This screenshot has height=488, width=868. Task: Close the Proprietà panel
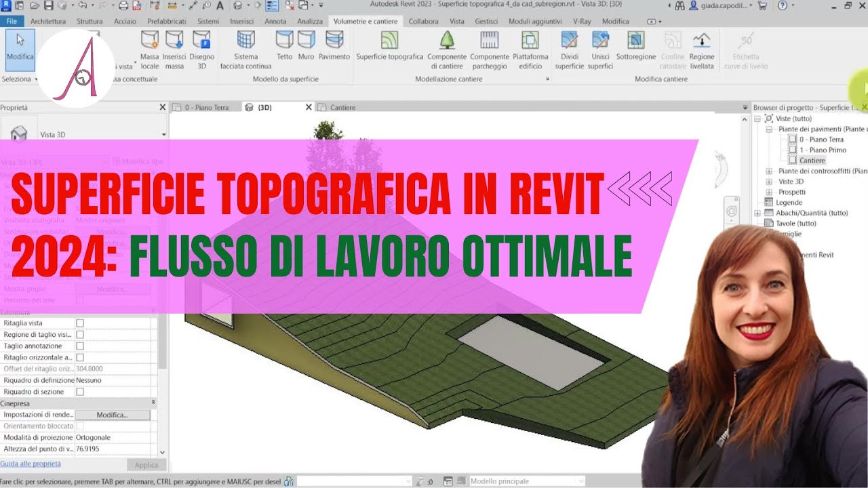[x=162, y=107]
